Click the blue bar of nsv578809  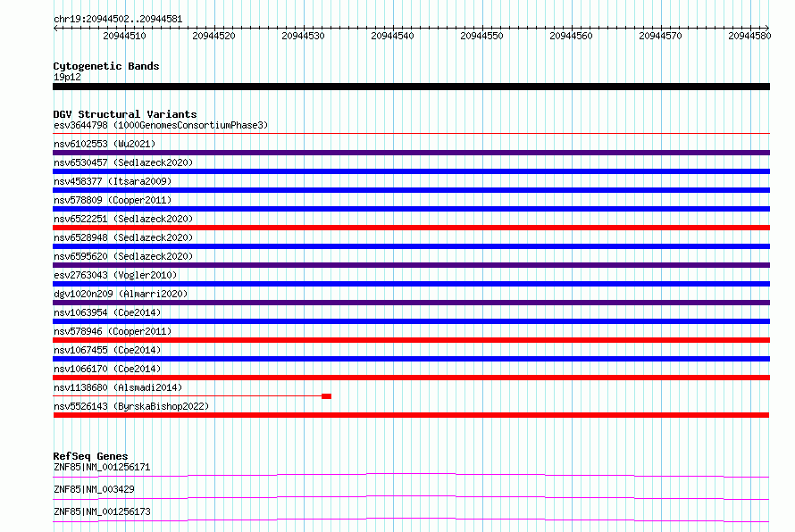[411, 209]
